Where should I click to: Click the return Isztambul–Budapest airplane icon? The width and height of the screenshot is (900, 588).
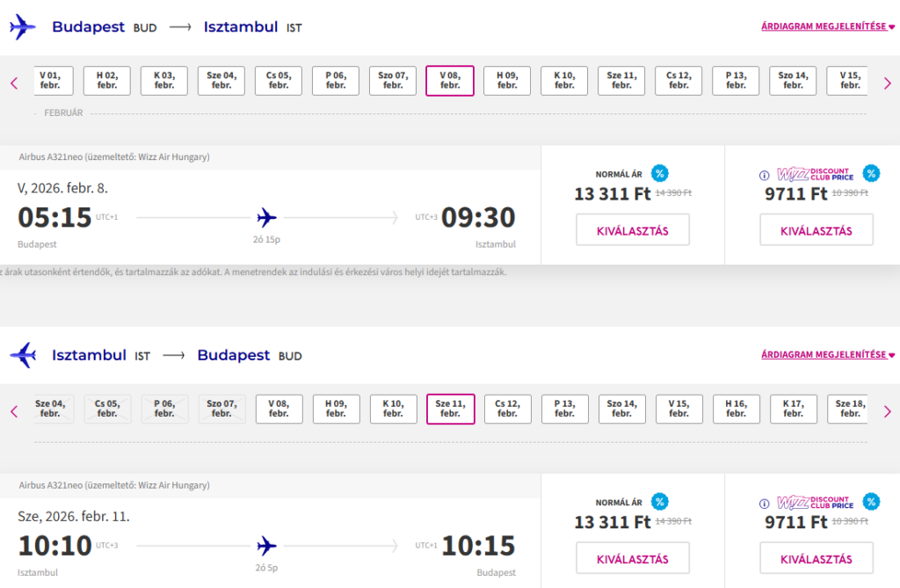pyautogui.click(x=23, y=356)
